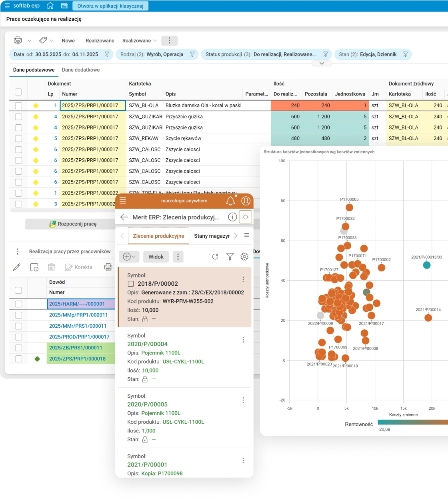This screenshot has width=448, height=502.
Task: Open the Stany magazynowe tab
Action: pyautogui.click(x=212, y=236)
